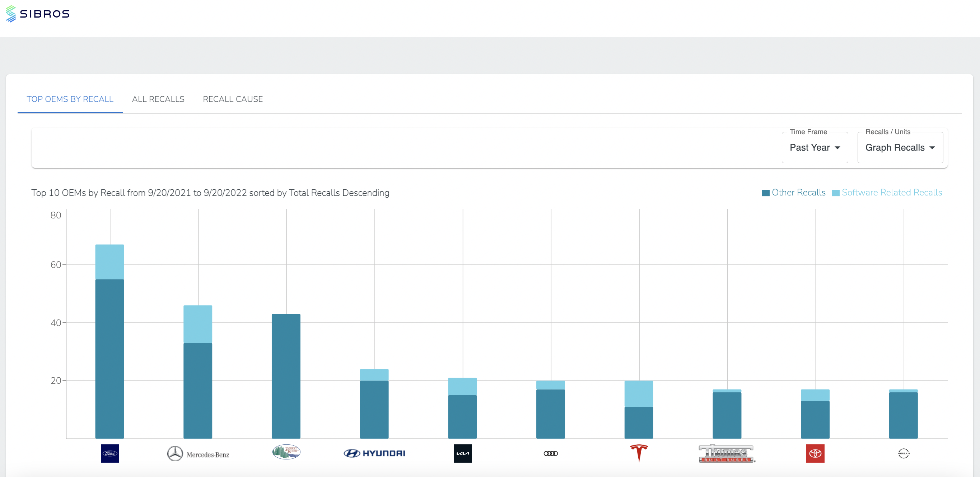Switch to the Recall Cause tab

pyautogui.click(x=233, y=99)
